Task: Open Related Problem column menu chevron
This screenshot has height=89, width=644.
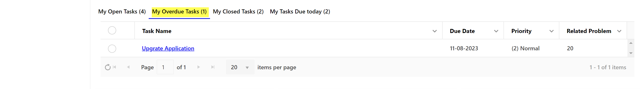Action: (619, 31)
